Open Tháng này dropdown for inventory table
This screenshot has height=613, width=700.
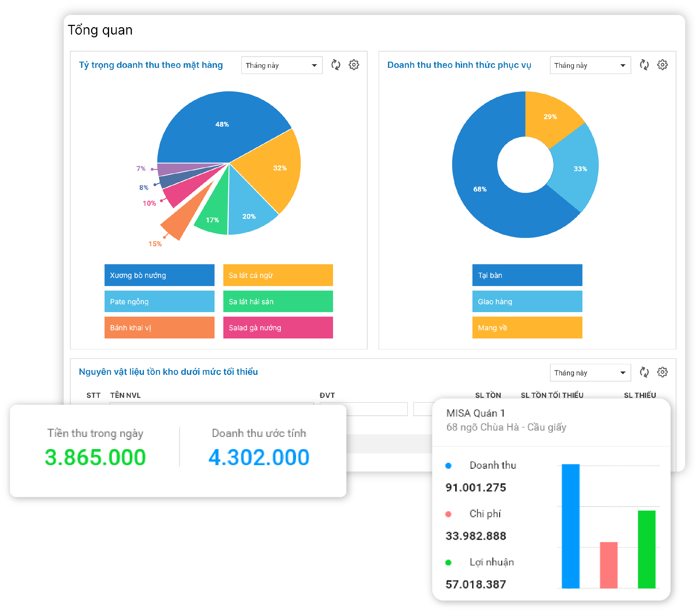590,373
